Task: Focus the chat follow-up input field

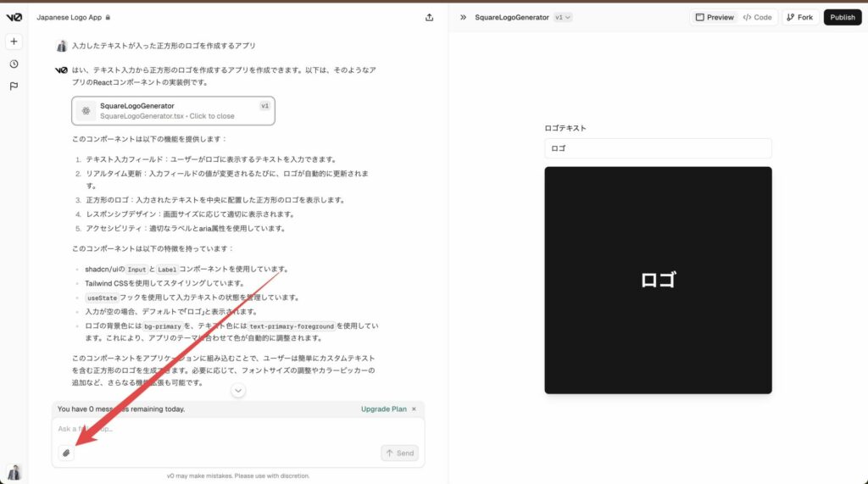Action: coord(238,429)
